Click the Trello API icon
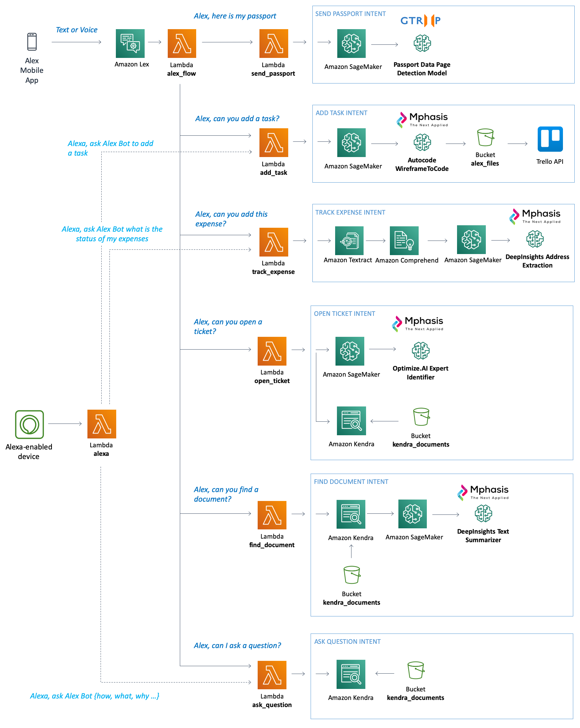The height and width of the screenshot is (728, 580). click(550, 139)
